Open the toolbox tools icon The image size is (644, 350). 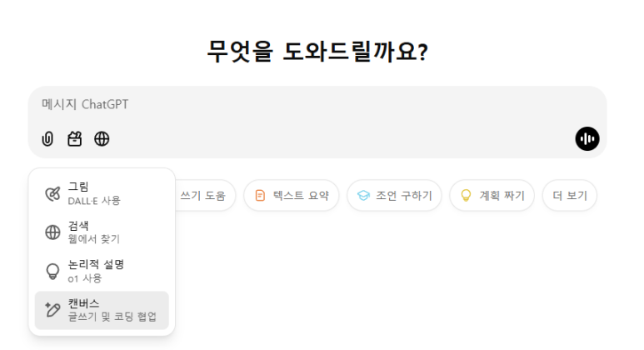[74, 139]
